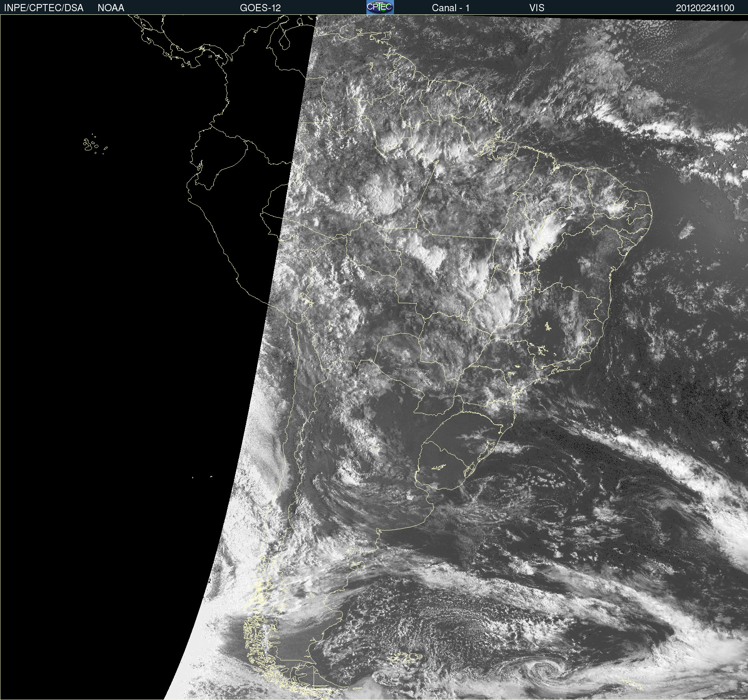The height and width of the screenshot is (700, 748).
Task: Click the Canal - 1 channel label
Action: [451, 8]
